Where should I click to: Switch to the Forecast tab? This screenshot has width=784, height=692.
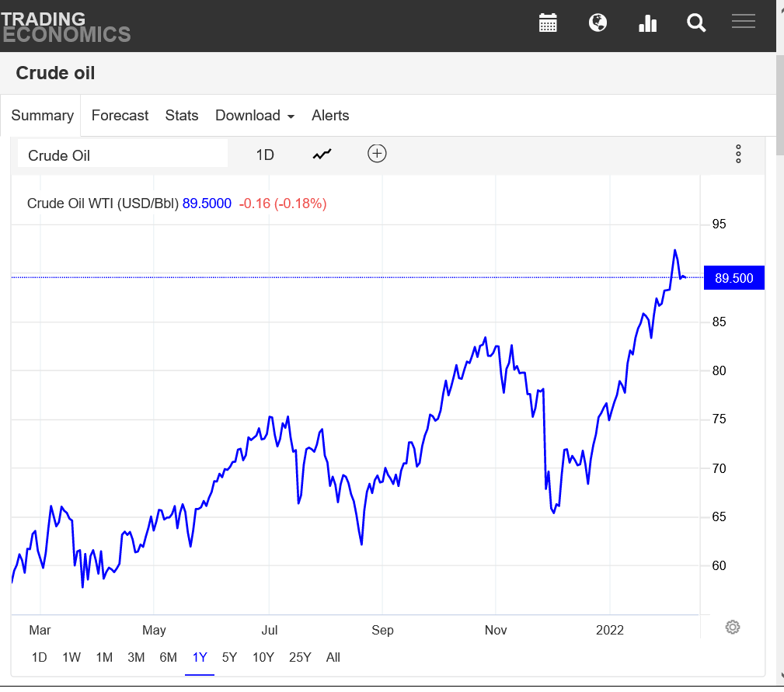(120, 116)
